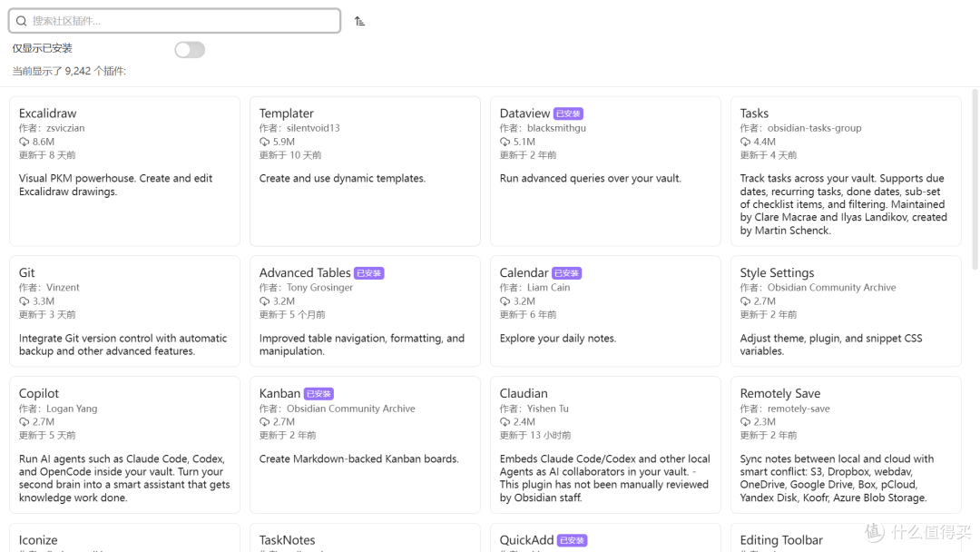980x552 pixels.
Task: Click the download icon on Copilot card
Action: 24,422
